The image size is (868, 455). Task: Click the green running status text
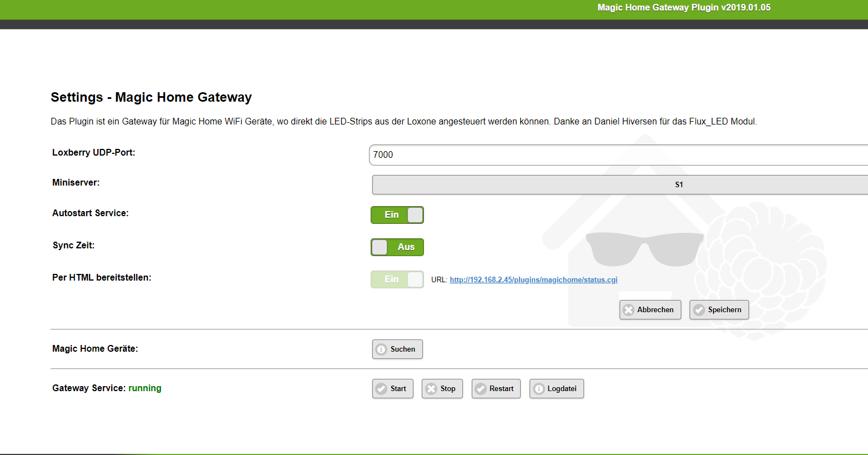click(x=145, y=388)
